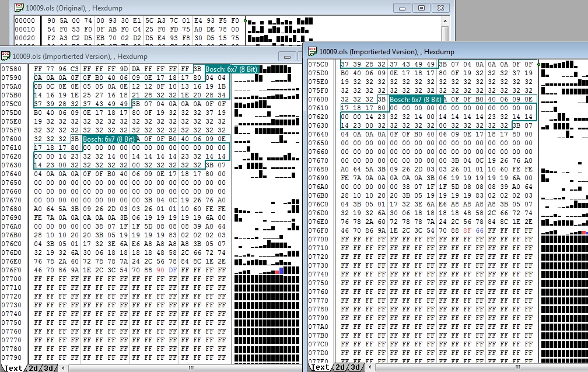Minimize the 10009.ols (Original) hexdump window

pos(401,8)
